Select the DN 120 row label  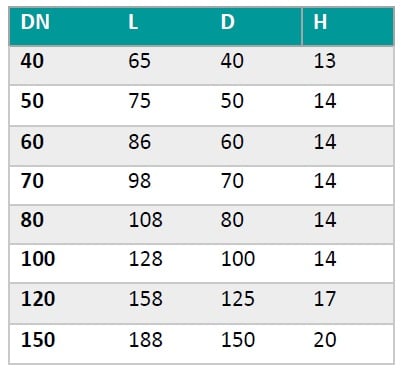point(38,299)
